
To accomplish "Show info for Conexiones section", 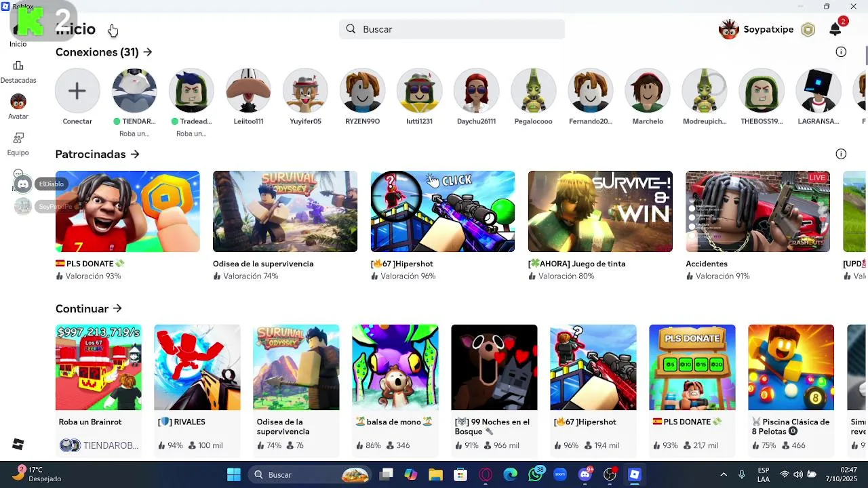I will [841, 52].
